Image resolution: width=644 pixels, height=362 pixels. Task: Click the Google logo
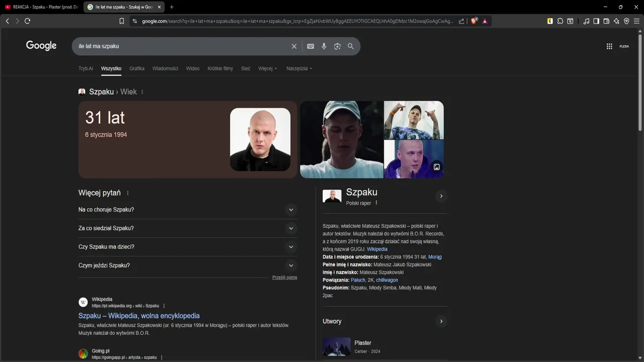(41, 46)
